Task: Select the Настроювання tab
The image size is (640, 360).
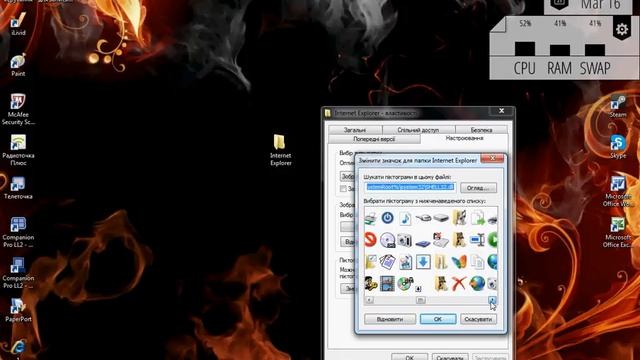Action: (x=464, y=138)
